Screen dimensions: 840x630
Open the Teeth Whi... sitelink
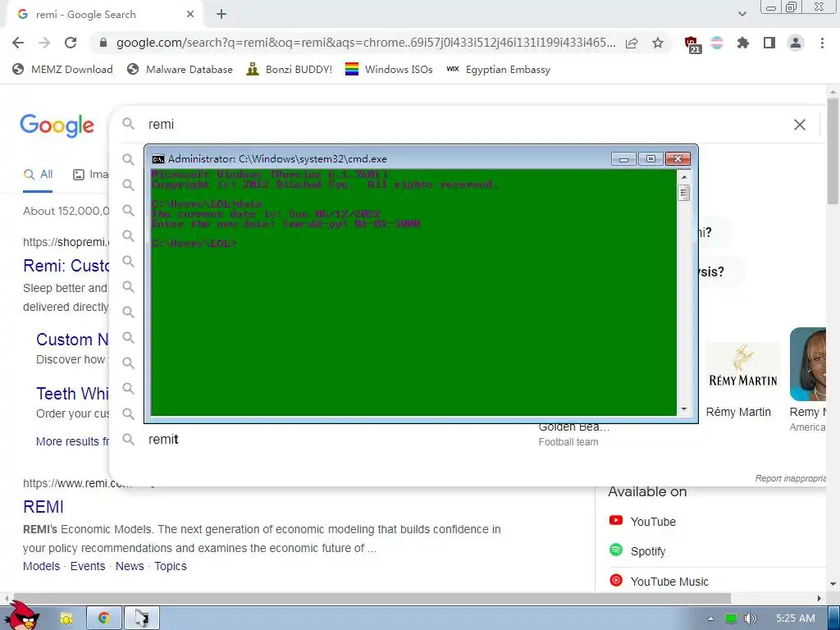coord(72,394)
